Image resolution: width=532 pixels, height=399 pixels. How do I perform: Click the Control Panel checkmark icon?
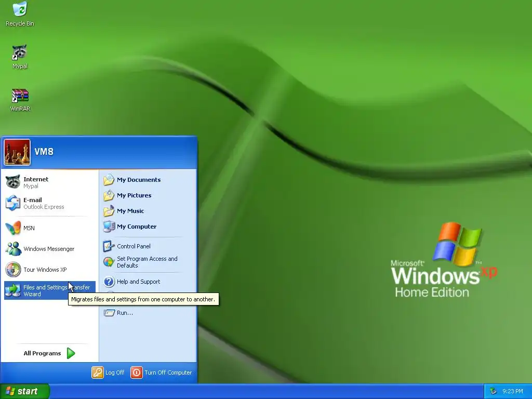coord(109,246)
